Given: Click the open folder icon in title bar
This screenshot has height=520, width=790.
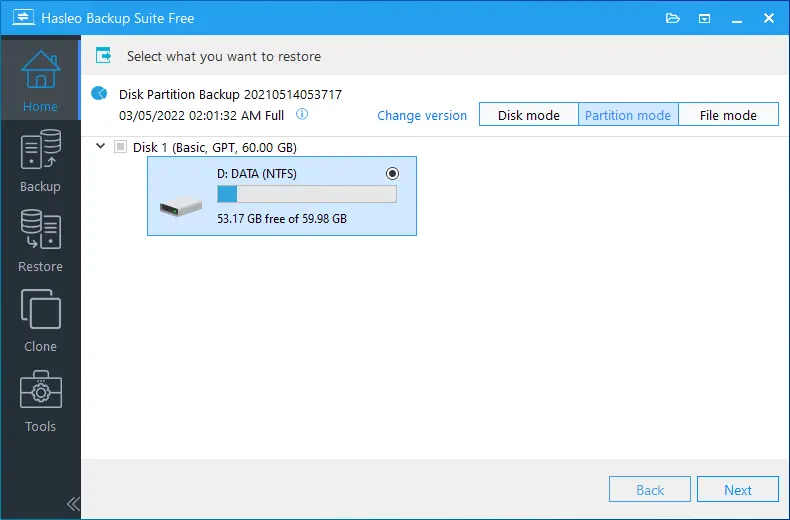Looking at the screenshot, I should point(673,18).
